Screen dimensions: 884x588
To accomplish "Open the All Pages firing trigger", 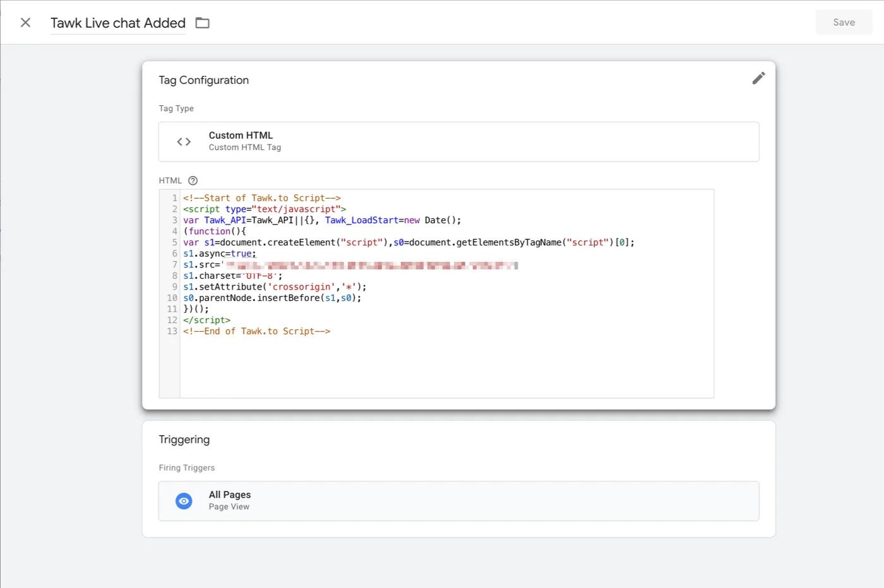I will click(x=458, y=501).
